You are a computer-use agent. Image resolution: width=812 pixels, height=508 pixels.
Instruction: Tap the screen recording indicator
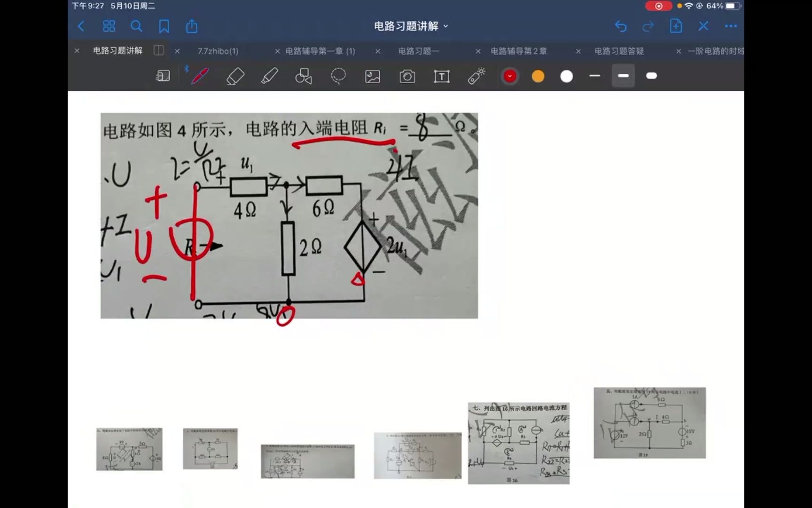pyautogui.click(x=658, y=6)
